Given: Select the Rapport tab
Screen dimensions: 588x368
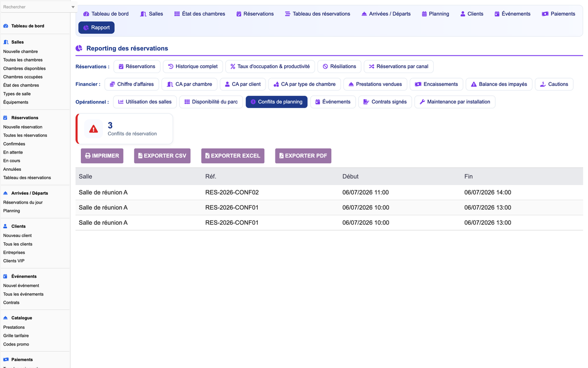Looking at the screenshot, I should [x=97, y=27].
